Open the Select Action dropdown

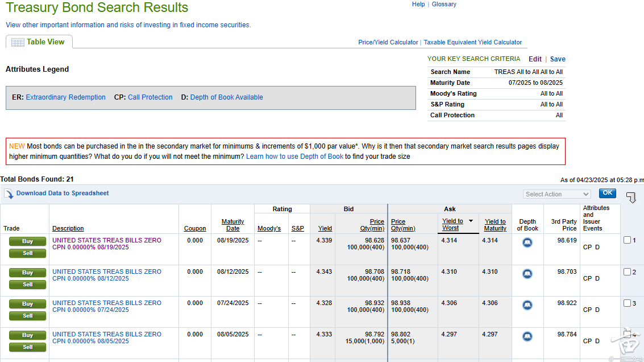[557, 194]
